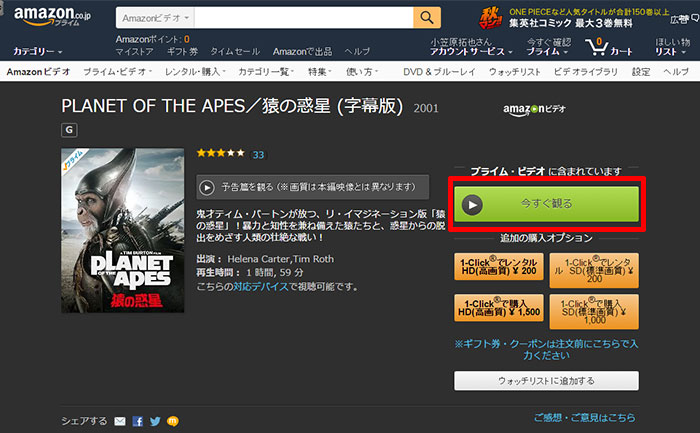Click the star rating icons
The height and width of the screenshot is (433, 700).
pyautogui.click(x=221, y=154)
